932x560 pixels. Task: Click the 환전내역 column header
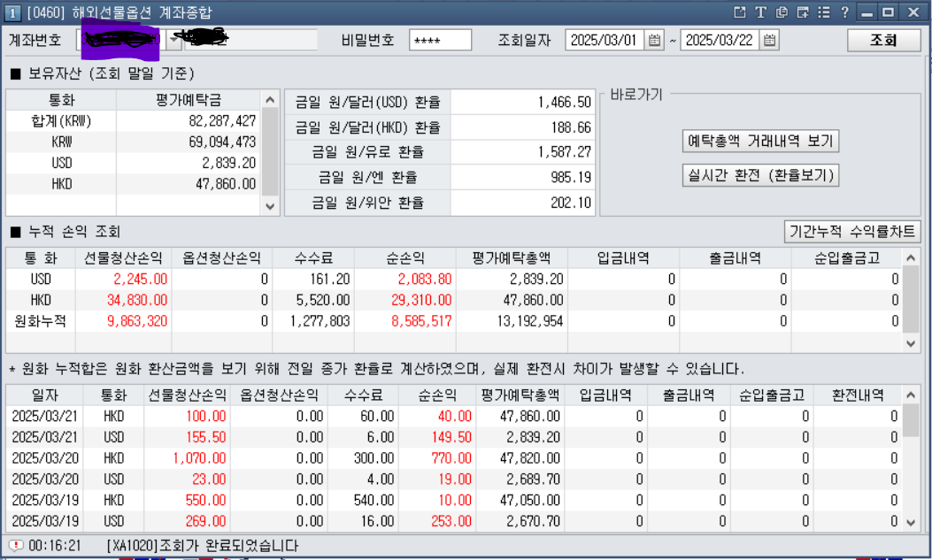pyautogui.click(x=858, y=395)
